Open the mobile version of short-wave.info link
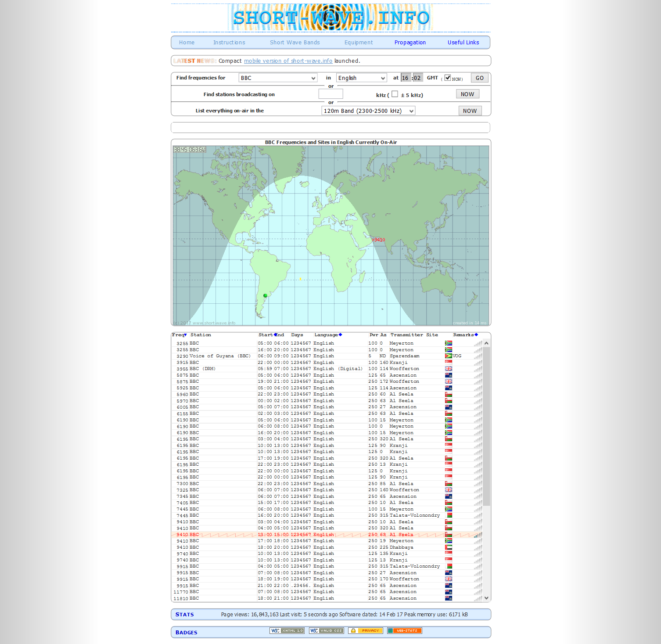This screenshot has width=661, height=644. [x=288, y=61]
